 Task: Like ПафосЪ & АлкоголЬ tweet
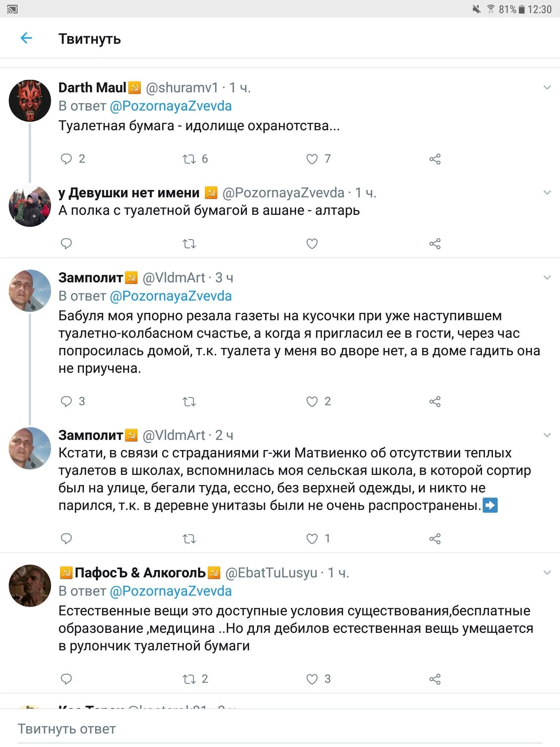click(x=312, y=679)
